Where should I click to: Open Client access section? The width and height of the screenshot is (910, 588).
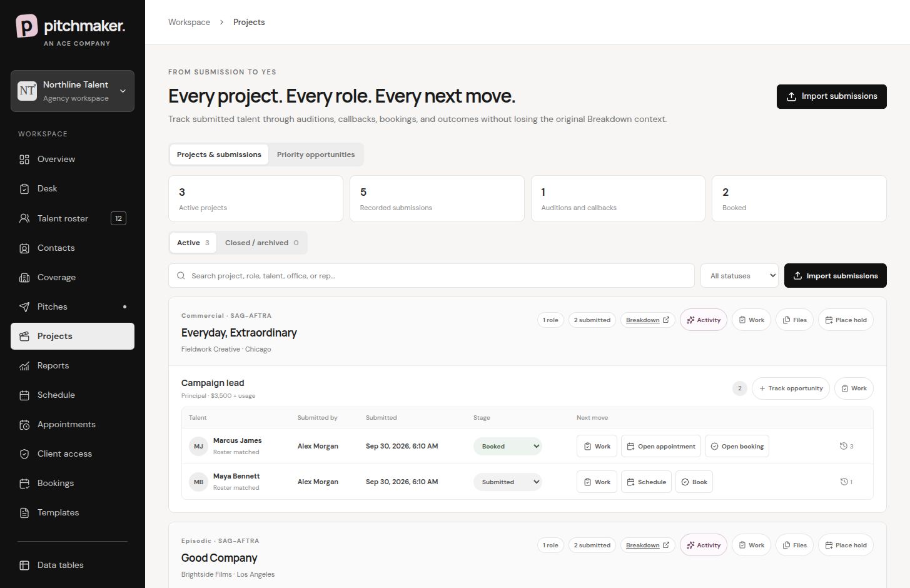73,454
